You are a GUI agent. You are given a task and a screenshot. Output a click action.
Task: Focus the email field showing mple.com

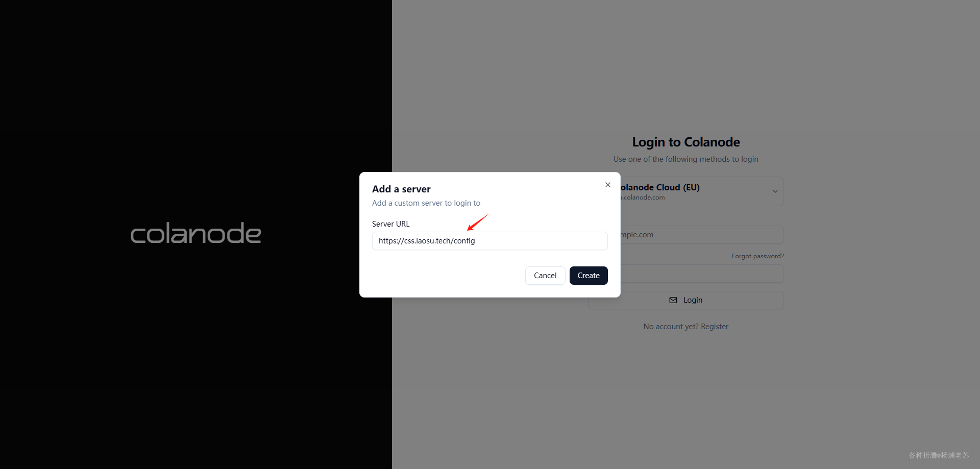[702, 235]
